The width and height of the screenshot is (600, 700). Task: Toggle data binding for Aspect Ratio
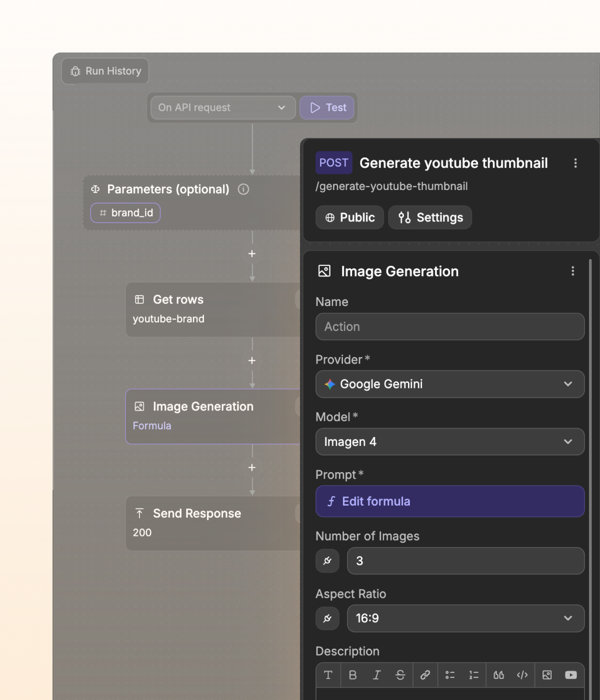(327, 618)
